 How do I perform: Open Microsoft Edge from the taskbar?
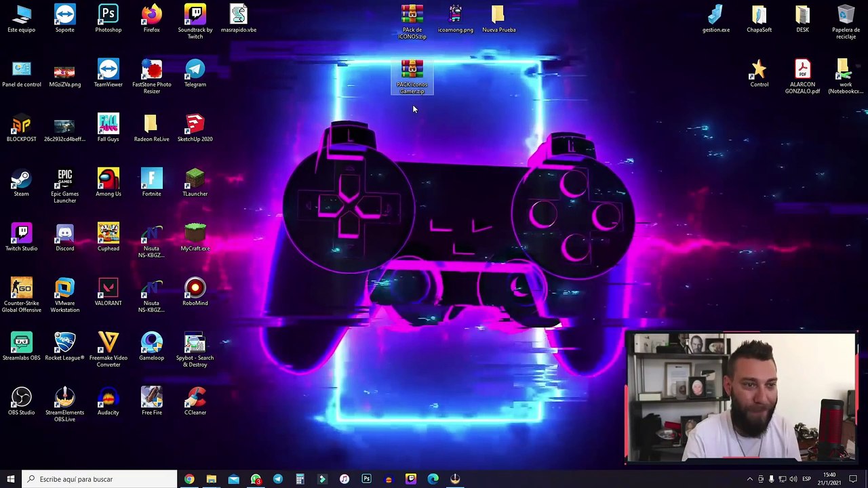(x=433, y=479)
